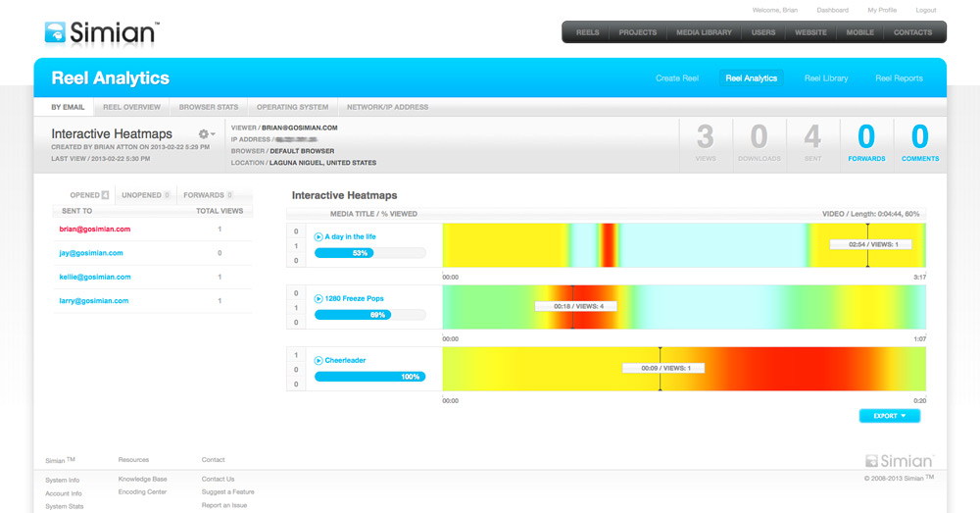Open the Knowledge Base footer link

142,480
